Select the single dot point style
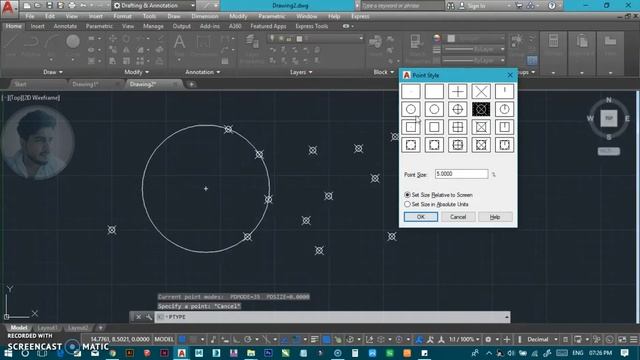The width and height of the screenshot is (640, 360). 411,91
